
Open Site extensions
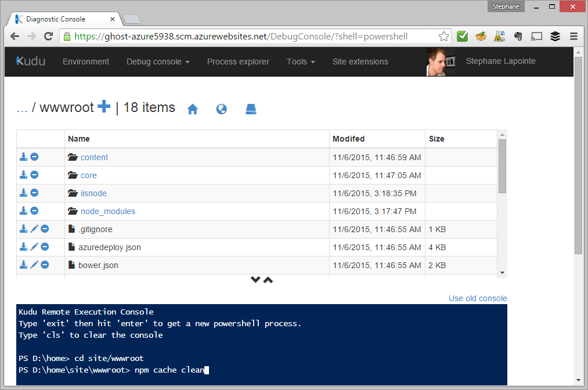click(360, 62)
